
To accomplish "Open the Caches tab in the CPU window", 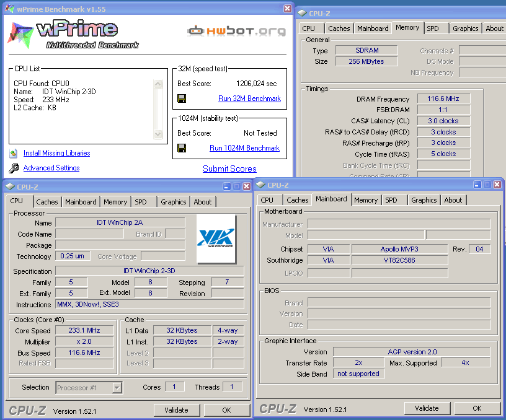I will 47,202.
